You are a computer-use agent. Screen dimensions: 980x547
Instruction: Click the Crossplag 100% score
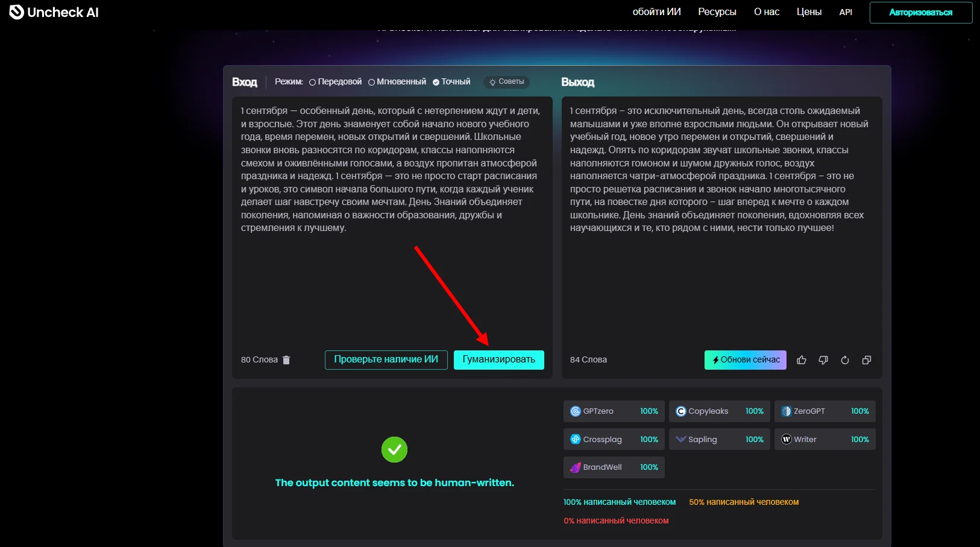pos(649,440)
